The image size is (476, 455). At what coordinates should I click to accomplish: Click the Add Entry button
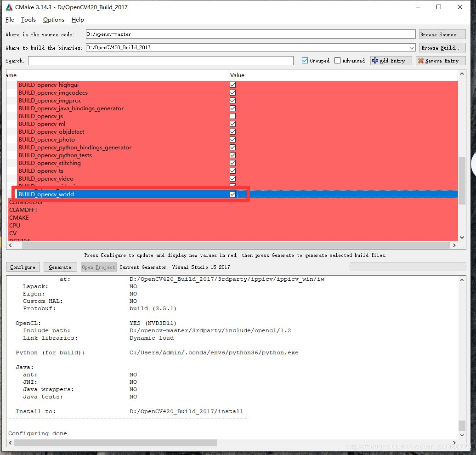pos(391,61)
